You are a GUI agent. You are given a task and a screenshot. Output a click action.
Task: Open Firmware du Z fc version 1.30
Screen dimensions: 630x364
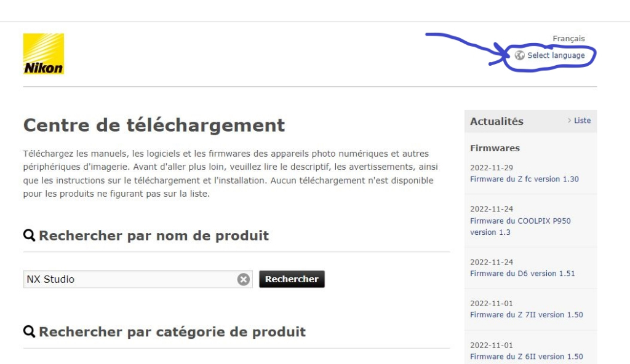click(524, 179)
